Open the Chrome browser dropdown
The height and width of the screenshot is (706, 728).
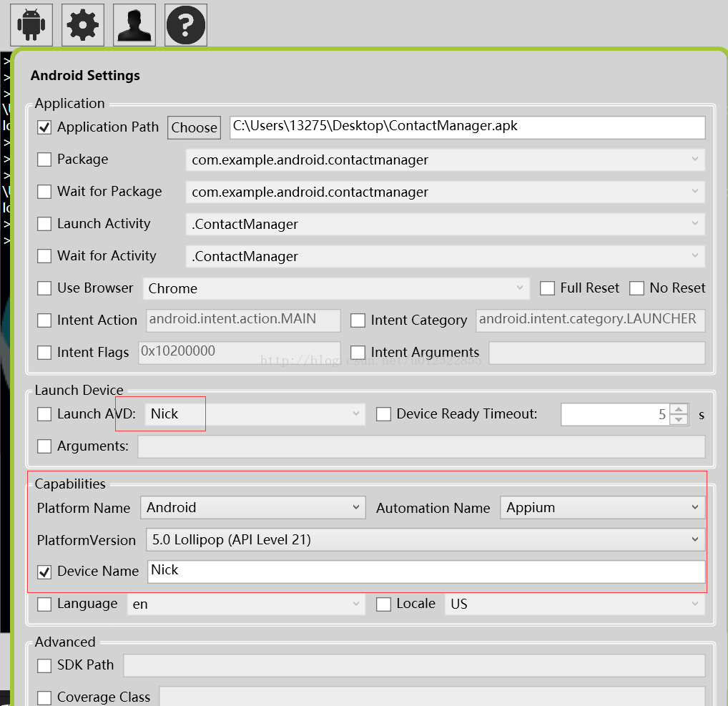[x=335, y=288]
